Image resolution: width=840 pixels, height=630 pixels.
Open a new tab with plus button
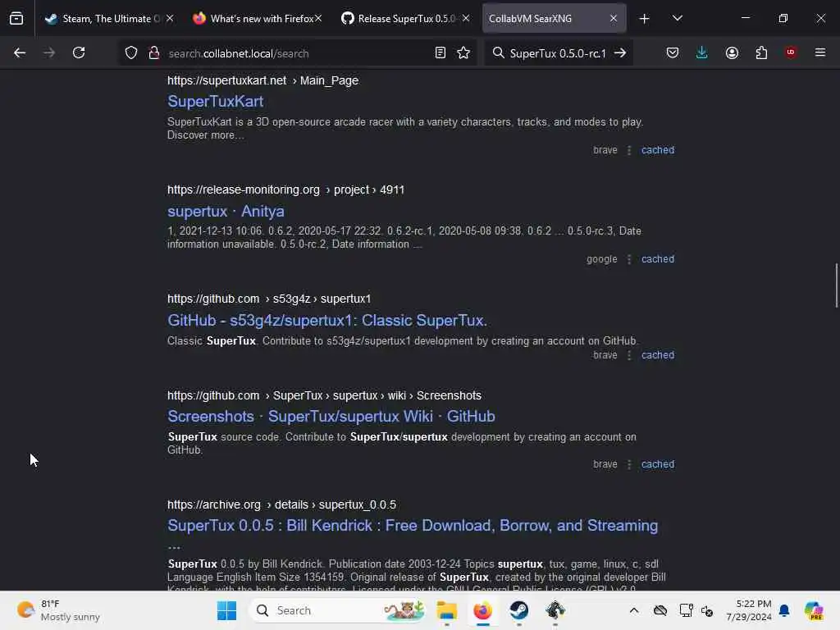pyautogui.click(x=645, y=19)
